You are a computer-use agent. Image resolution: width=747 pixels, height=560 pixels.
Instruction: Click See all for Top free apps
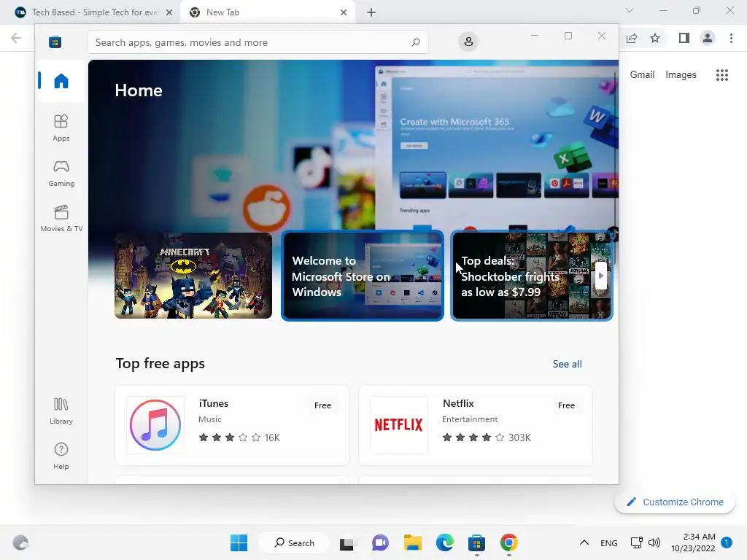click(x=567, y=365)
